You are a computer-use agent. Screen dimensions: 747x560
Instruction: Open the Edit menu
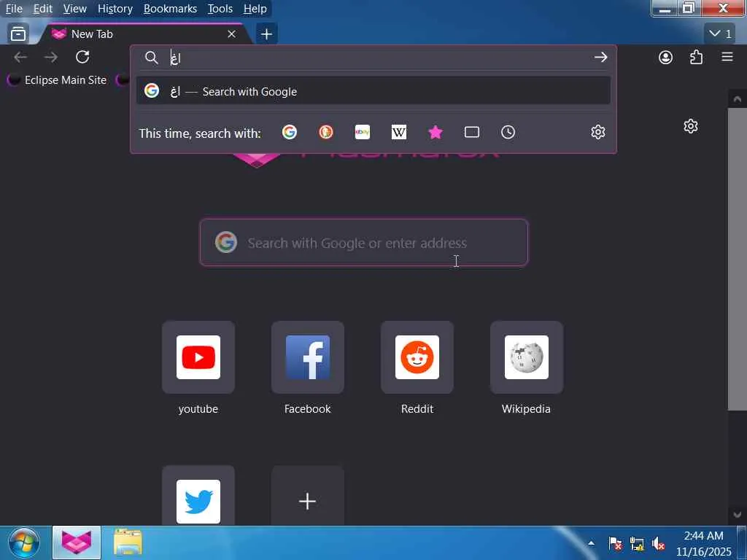coord(43,9)
